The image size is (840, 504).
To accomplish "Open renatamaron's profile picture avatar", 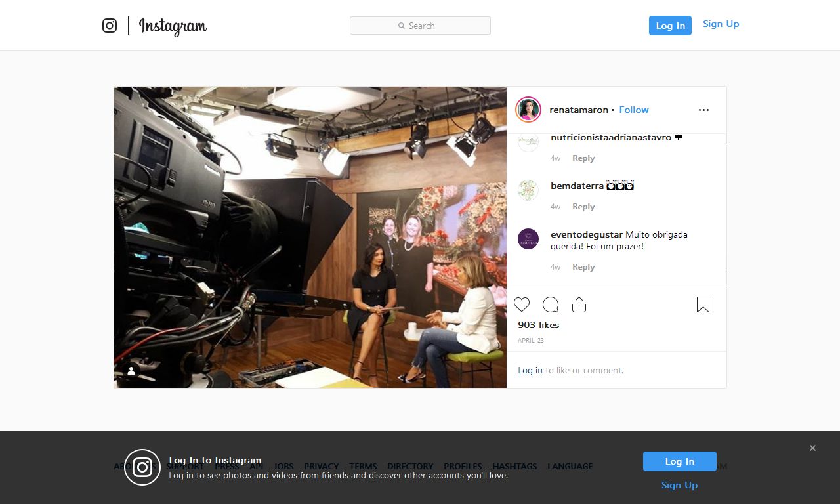I will point(528,110).
